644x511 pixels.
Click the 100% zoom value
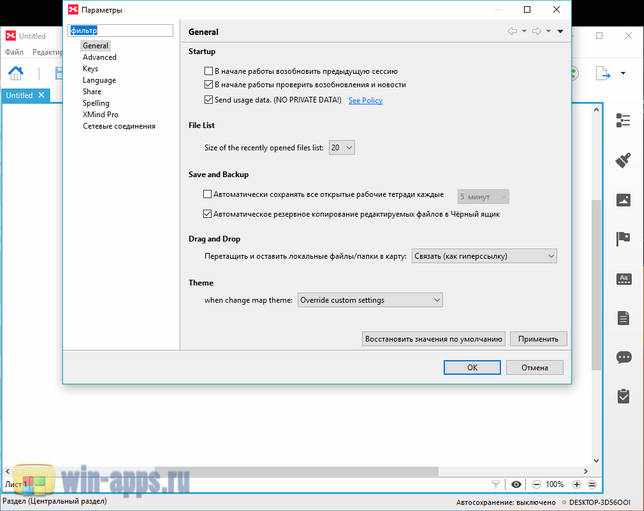(x=554, y=484)
